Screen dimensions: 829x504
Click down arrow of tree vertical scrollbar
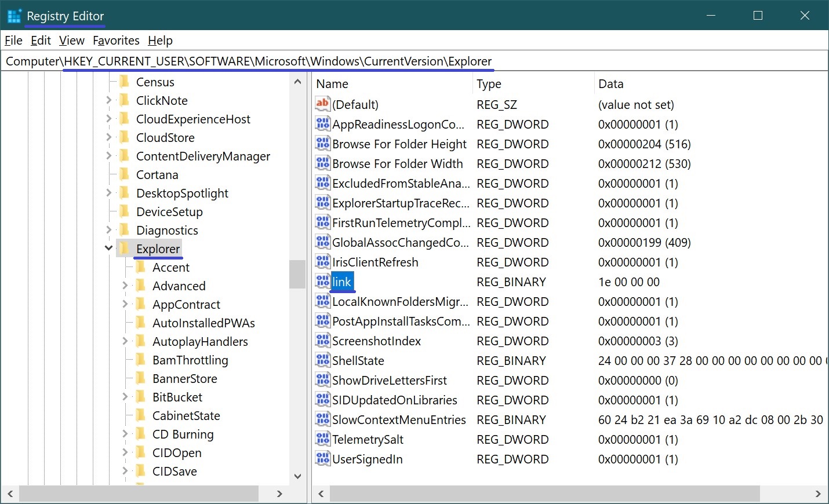[x=297, y=476]
